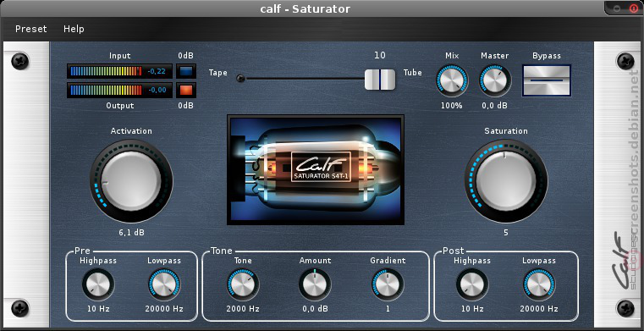The image size is (644, 331).
Task: Click the Activation value 6,1 dB
Action: [x=132, y=233]
